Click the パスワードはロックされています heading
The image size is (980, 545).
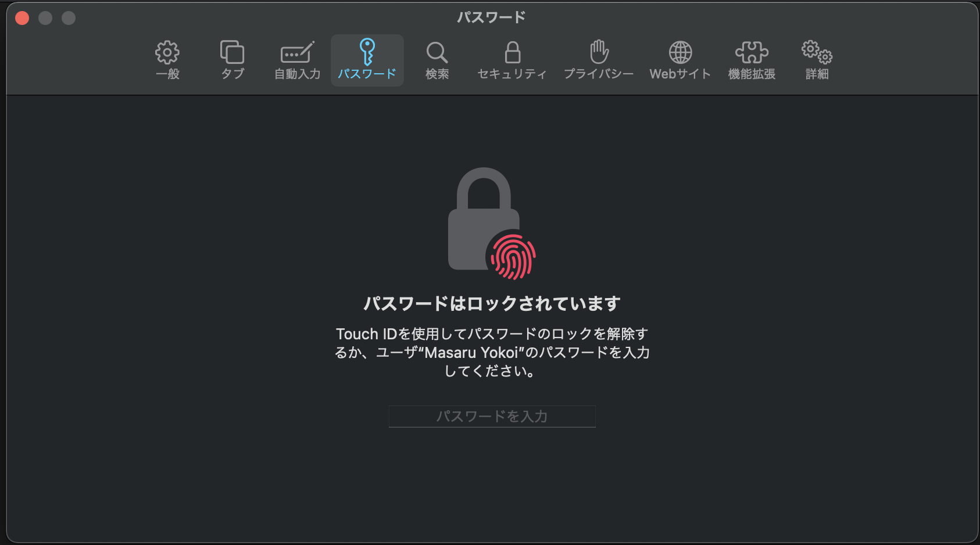coord(492,303)
